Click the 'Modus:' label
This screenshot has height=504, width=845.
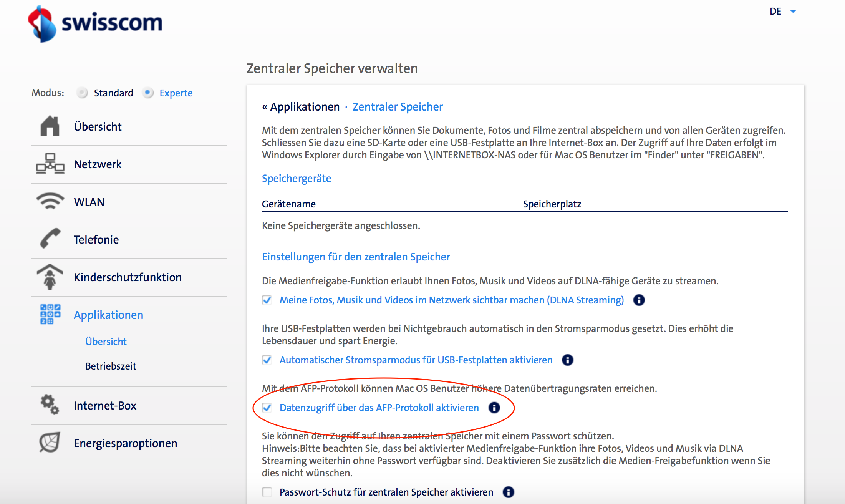point(48,93)
